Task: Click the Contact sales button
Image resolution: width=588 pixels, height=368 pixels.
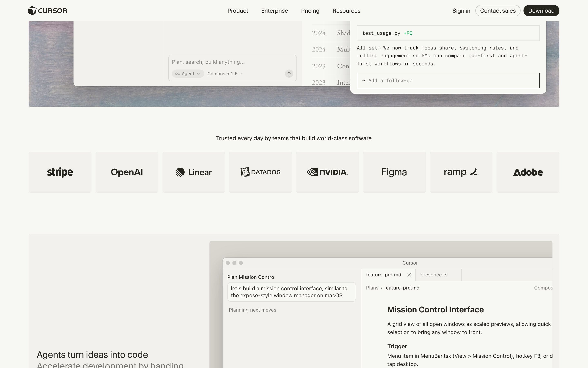Action: click(x=498, y=11)
